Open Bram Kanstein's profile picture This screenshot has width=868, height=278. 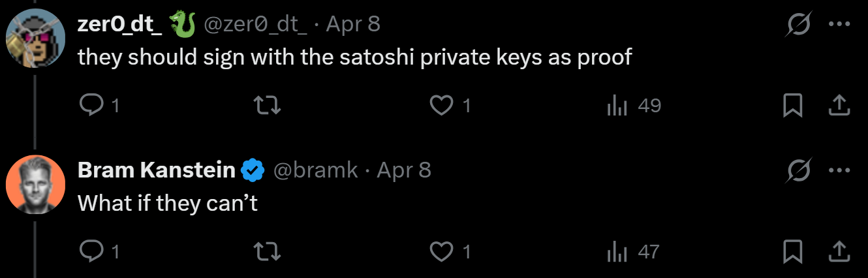pyautogui.click(x=35, y=184)
